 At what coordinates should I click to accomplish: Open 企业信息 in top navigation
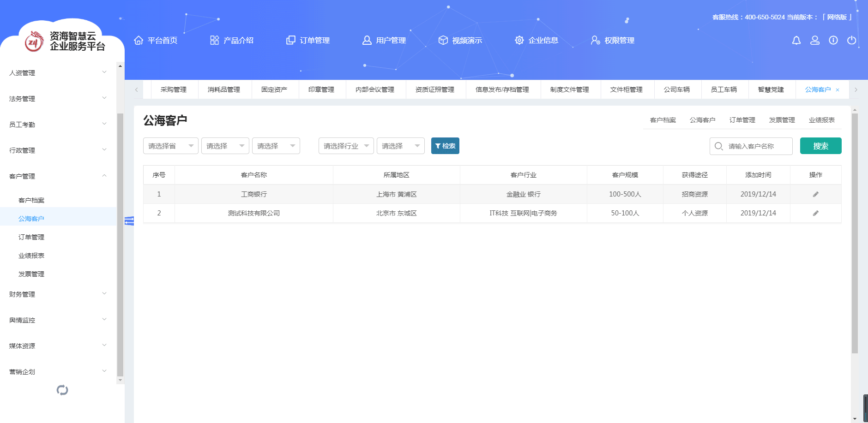[536, 41]
